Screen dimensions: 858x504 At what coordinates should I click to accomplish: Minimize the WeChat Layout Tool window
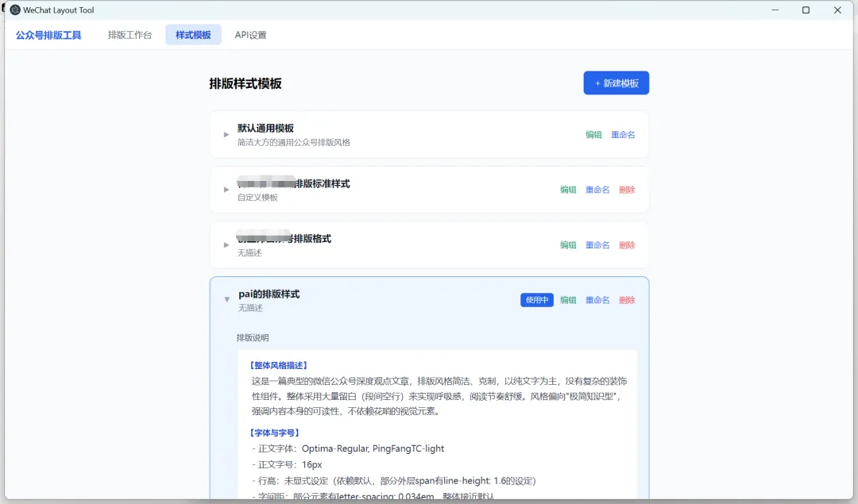click(x=775, y=10)
